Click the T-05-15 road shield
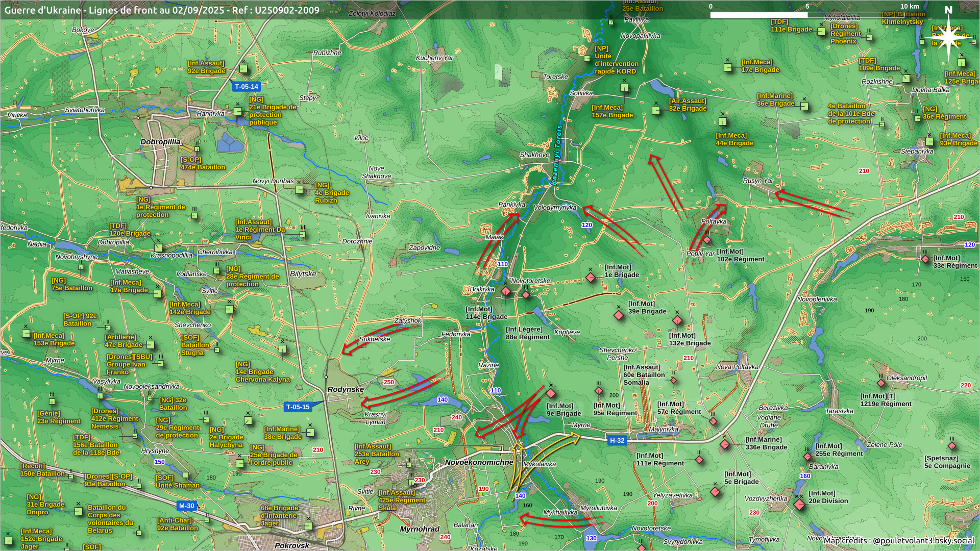Screen dimensions: 980x551 (298, 407)
